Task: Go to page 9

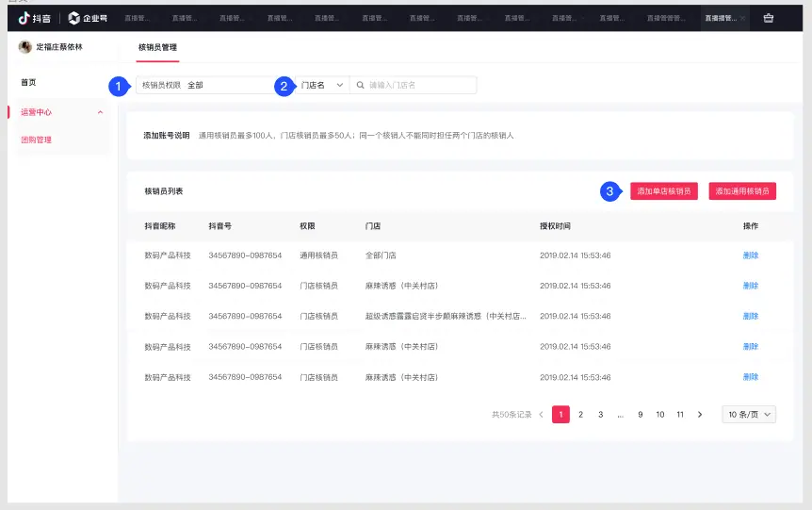Action: pos(640,415)
